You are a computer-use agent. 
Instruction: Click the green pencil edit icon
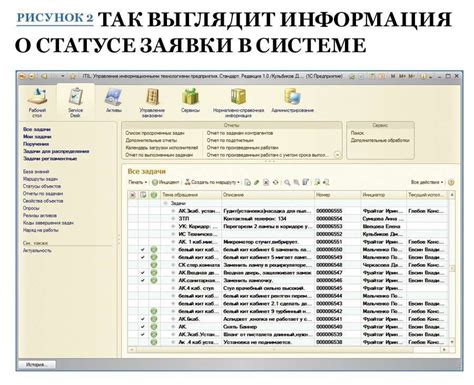pyautogui.click(x=257, y=182)
